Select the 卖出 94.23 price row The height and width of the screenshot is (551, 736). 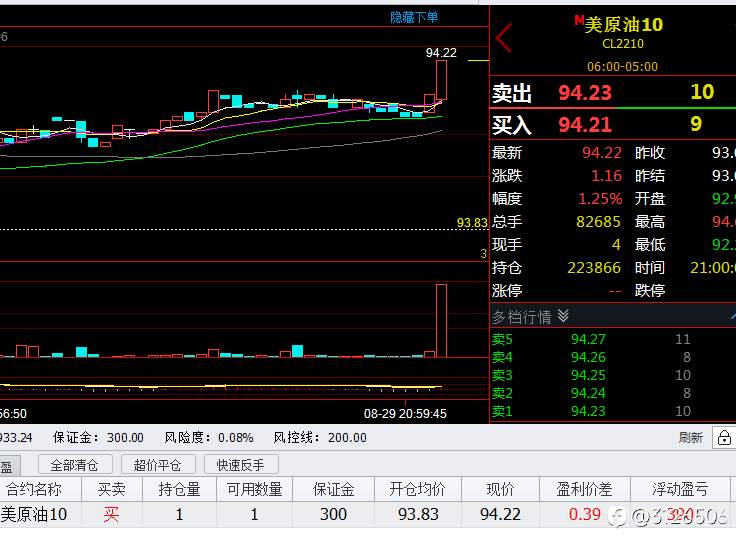(x=613, y=92)
